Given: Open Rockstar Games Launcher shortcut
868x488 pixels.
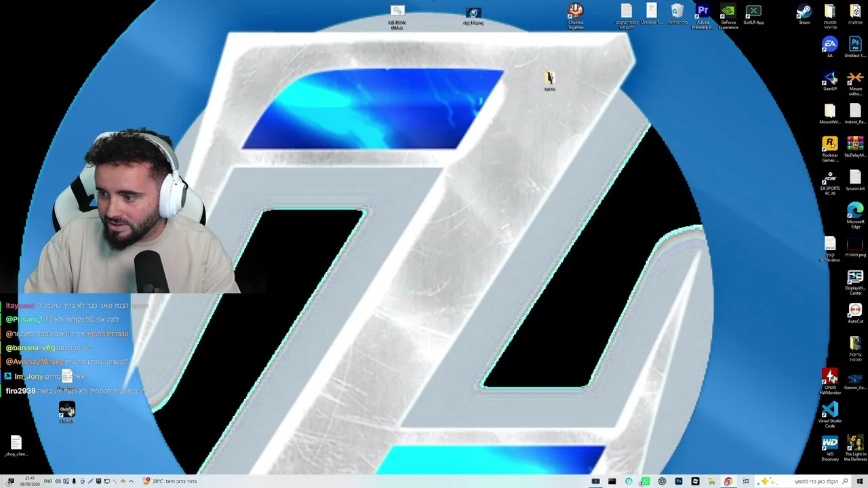Looking at the screenshot, I should coord(830,150).
